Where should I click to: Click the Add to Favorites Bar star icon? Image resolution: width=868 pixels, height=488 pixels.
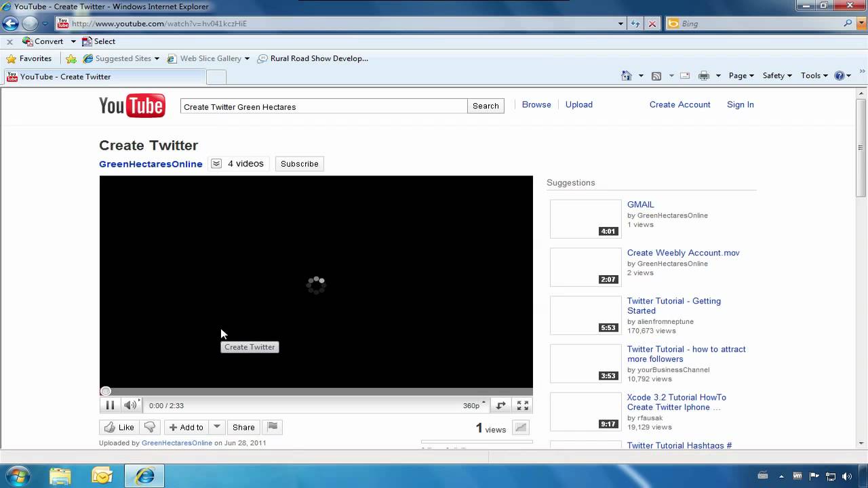tap(71, 59)
